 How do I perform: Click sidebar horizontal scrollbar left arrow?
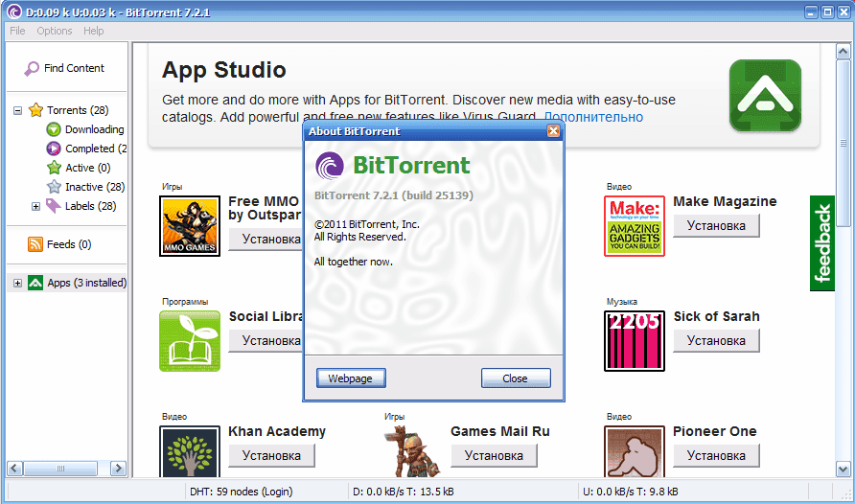click(x=14, y=468)
